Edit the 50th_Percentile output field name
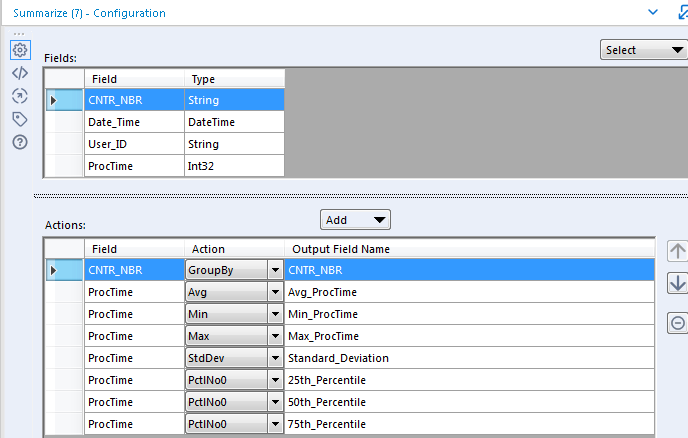The width and height of the screenshot is (688, 438). [x=469, y=402]
